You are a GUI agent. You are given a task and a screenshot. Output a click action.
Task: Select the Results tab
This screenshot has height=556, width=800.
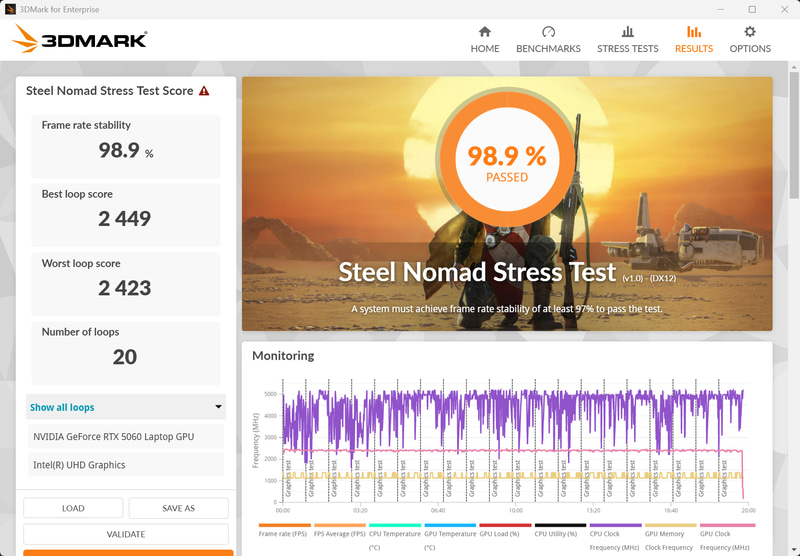(x=694, y=40)
